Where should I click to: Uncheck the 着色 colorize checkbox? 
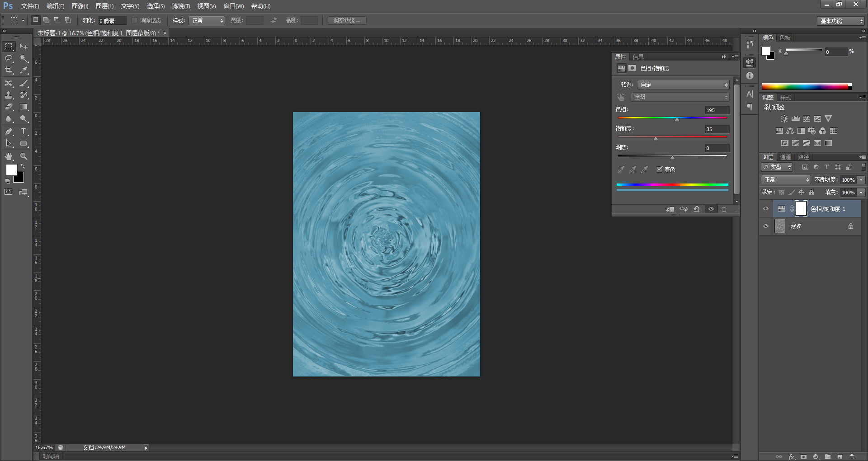[660, 169]
